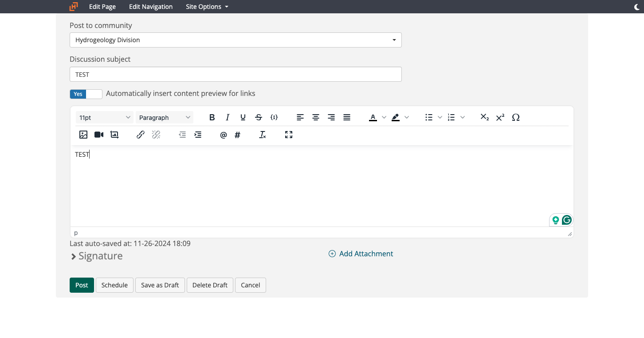Clear text formatting
The image size is (644, 338).
pyautogui.click(x=263, y=135)
